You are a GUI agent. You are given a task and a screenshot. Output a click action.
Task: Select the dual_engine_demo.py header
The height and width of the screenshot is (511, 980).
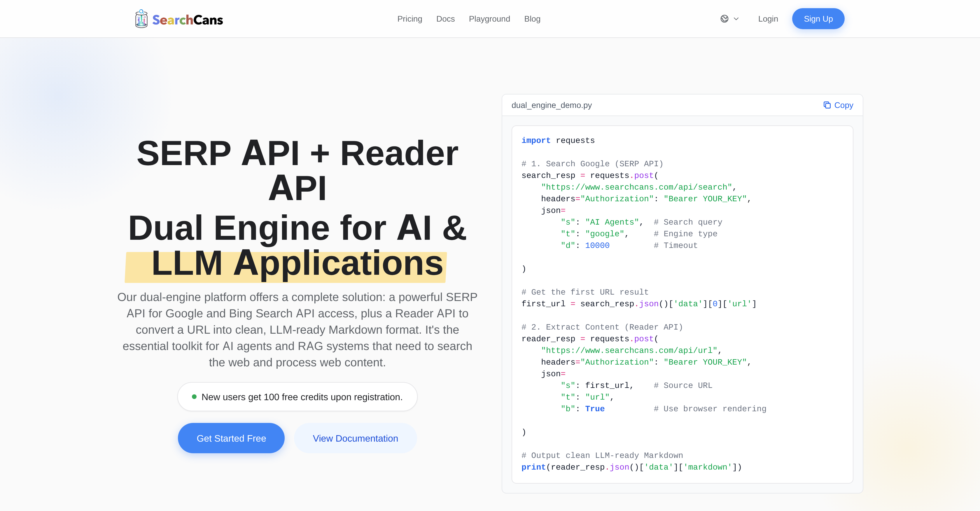[x=552, y=105]
